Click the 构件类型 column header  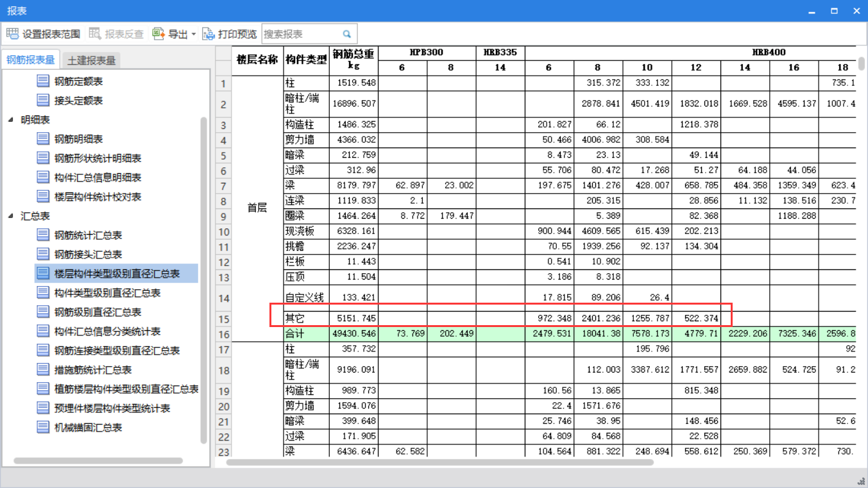(x=306, y=60)
